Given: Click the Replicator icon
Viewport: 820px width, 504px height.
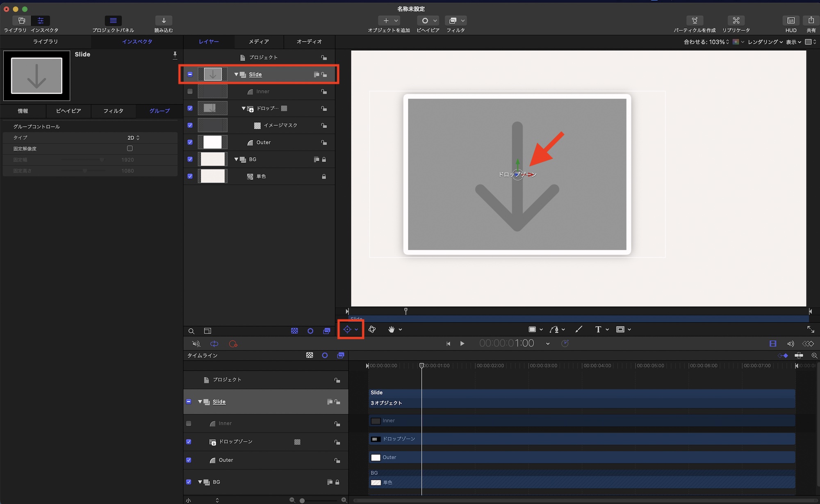Looking at the screenshot, I should pos(736,21).
